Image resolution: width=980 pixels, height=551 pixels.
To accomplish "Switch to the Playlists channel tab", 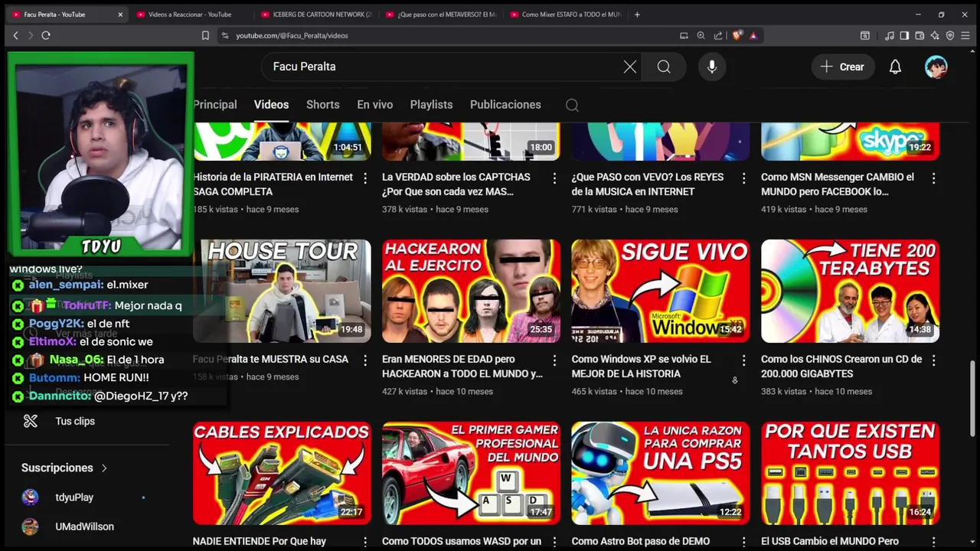I will click(431, 105).
